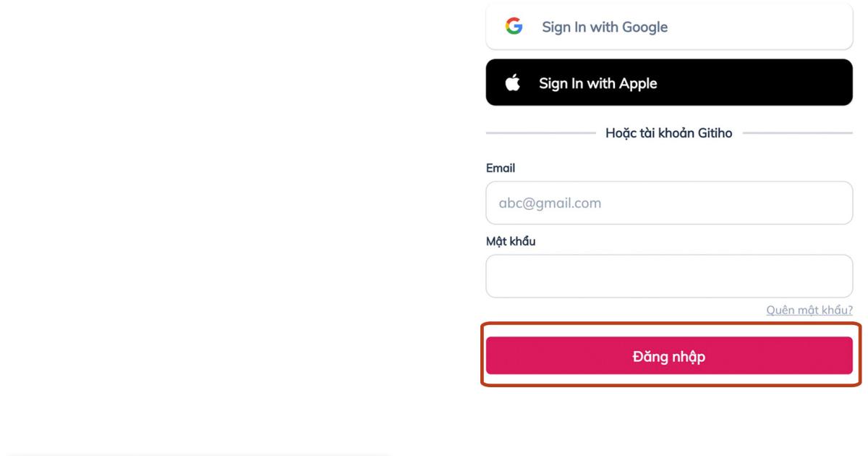Click the Mật khẩu label
Viewport: 868px width, 456px height.
(x=511, y=242)
